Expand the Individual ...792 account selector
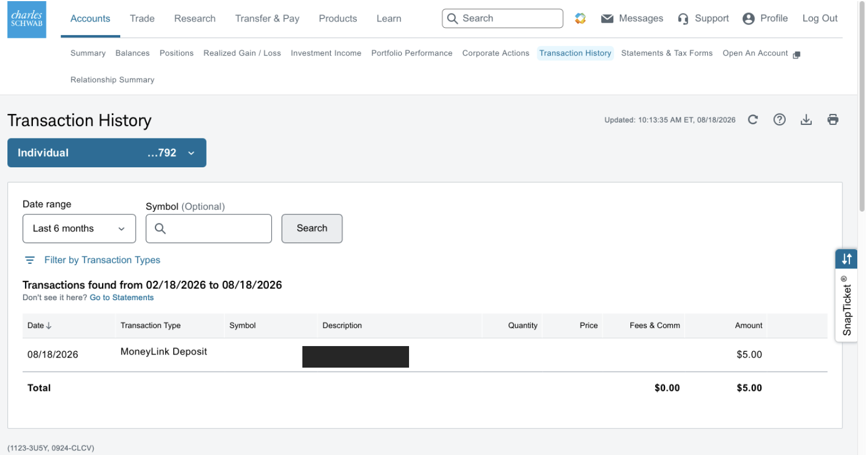Screen dimensions: 868x455 (x=107, y=153)
